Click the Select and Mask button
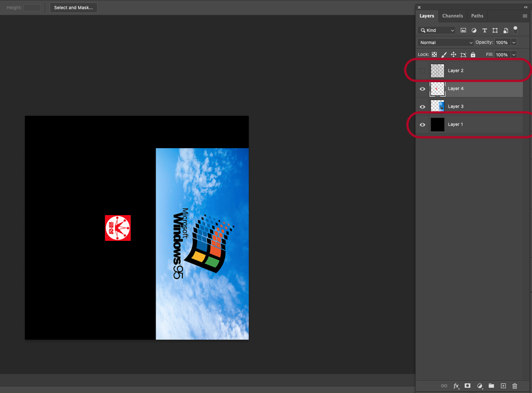Viewport: 532px width, 393px height. 73,7
